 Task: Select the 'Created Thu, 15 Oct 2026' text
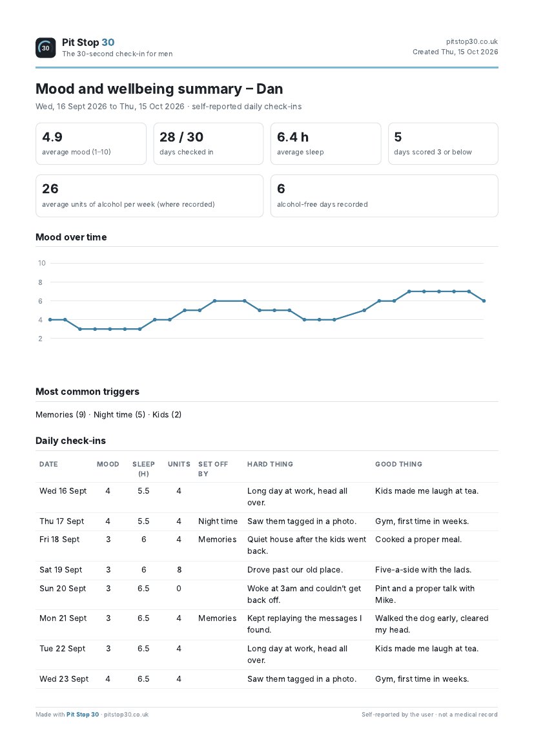click(455, 52)
